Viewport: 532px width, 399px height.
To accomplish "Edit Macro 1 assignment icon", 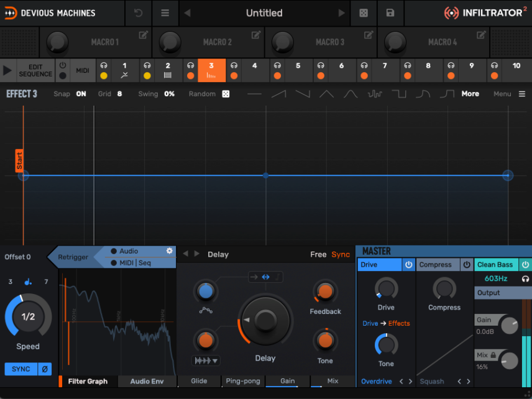I will point(143,35).
